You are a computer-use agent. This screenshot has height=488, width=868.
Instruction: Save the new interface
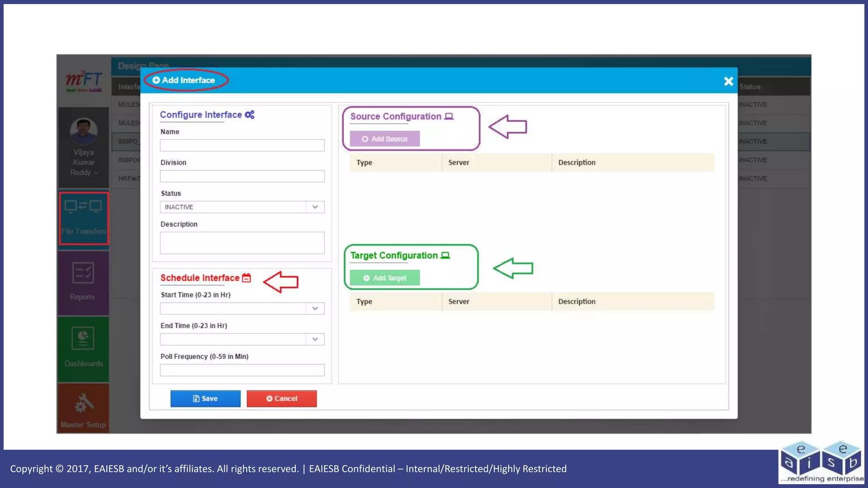pos(205,399)
